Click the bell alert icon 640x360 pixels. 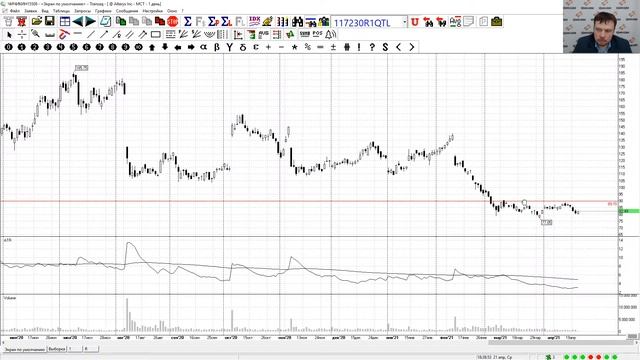pos(330,35)
